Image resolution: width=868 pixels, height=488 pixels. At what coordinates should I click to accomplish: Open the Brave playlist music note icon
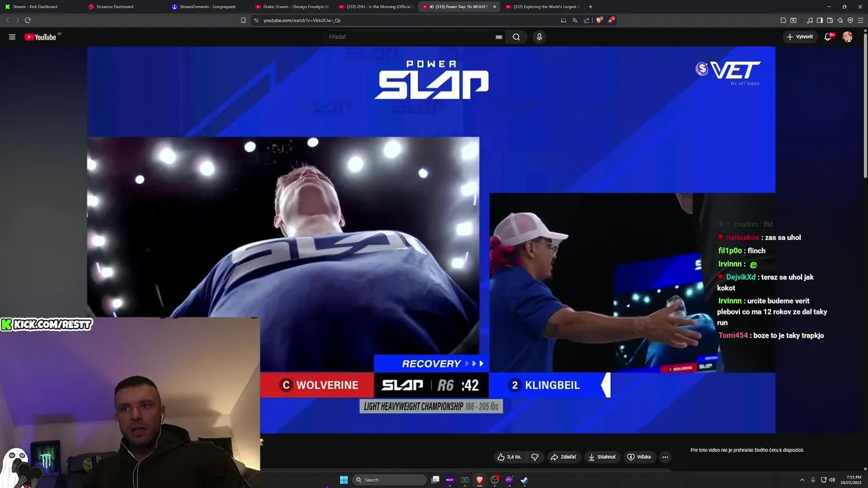810,20
